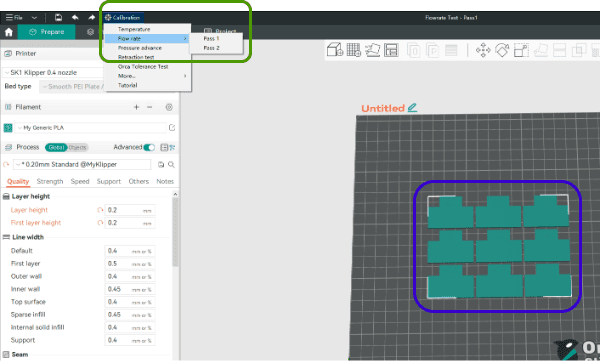The image size is (600, 361).
Task: Switch process scope to Global
Action: pos(56,147)
